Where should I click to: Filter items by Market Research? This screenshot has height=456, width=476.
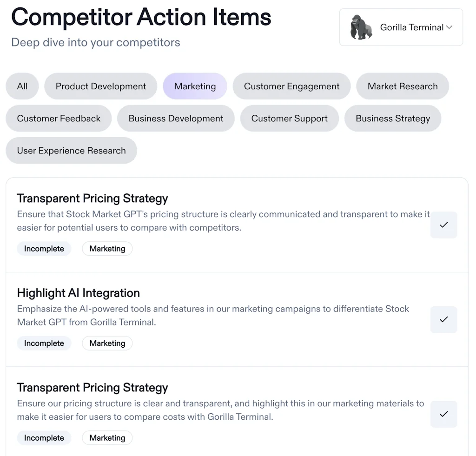pos(402,86)
